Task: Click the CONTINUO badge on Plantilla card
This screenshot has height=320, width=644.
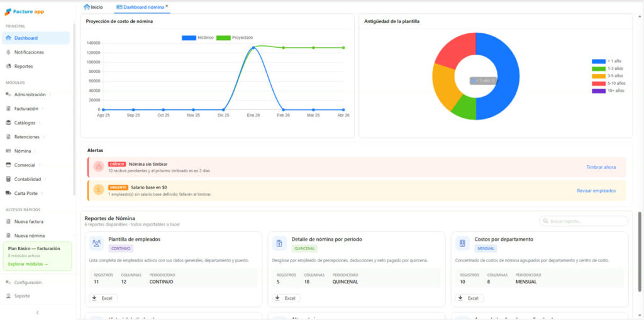Action: point(121,248)
